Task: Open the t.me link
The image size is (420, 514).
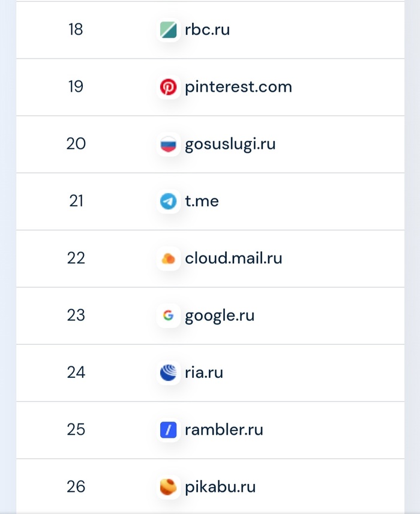Action: (x=202, y=201)
